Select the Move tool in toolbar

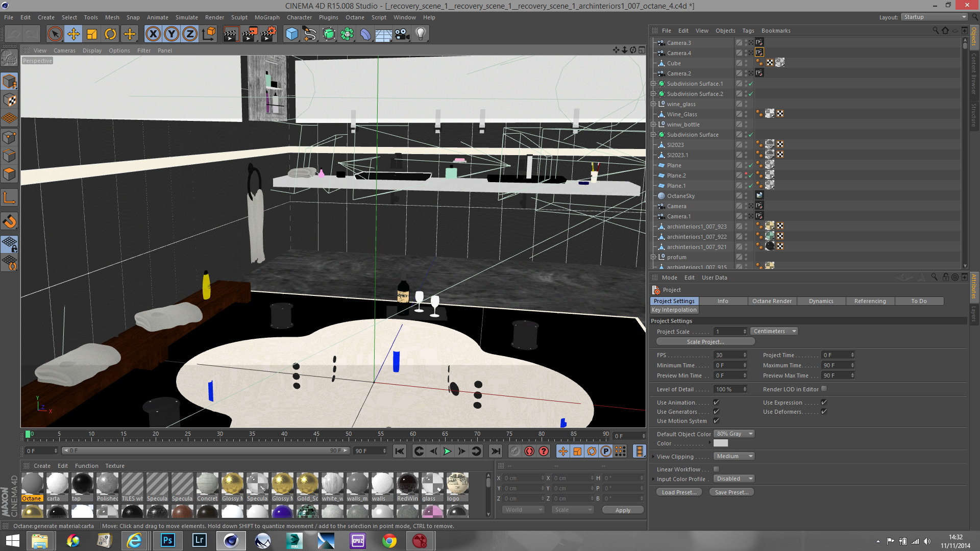click(x=73, y=34)
